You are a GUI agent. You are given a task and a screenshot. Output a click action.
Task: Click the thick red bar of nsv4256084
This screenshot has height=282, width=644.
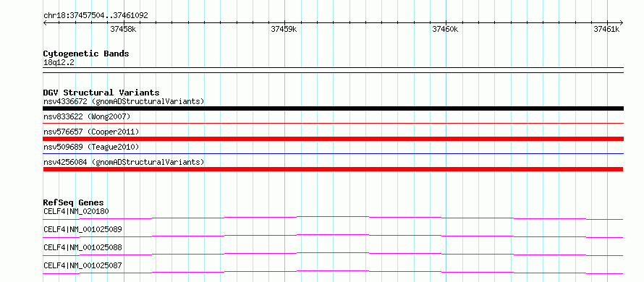coord(333,169)
